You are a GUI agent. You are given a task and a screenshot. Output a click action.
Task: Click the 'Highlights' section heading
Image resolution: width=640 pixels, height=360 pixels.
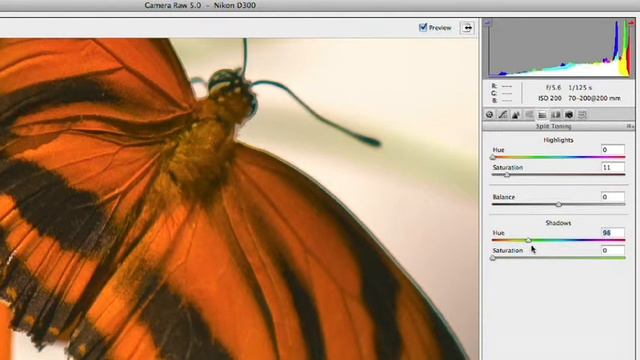pyautogui.click(x=558, y=140)
